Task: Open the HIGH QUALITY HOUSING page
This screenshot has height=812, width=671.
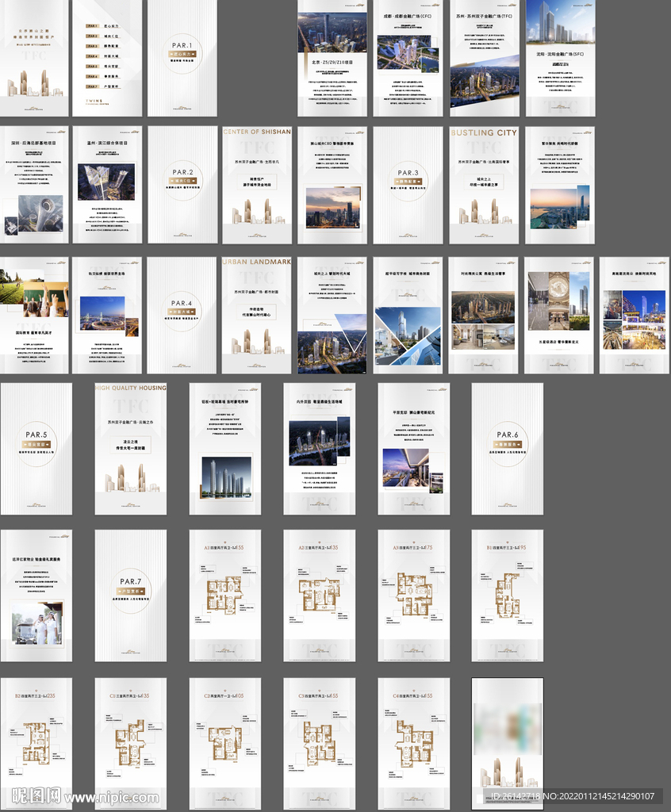Action: coord(131,449)
